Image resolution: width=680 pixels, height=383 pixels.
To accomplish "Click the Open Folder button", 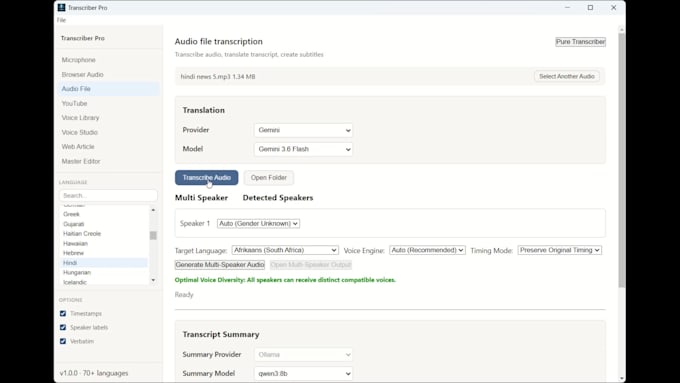I will click(268, 177).
